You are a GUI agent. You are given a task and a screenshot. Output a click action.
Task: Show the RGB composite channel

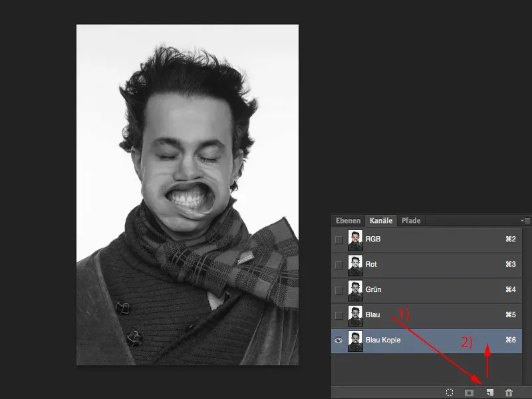(339, 240)
